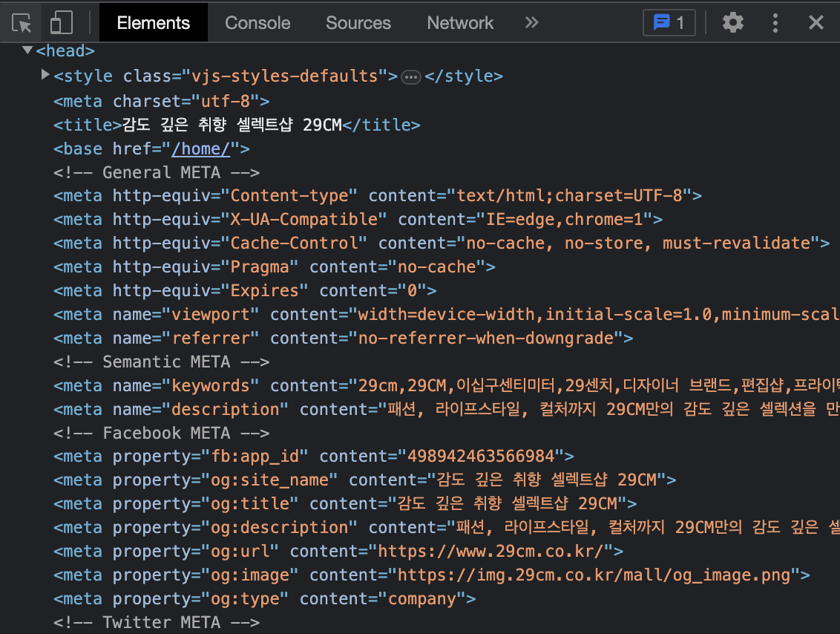Toggle the device toolbar icon
This screenshot has height=634, width=840.
click(x=61, y=23)
